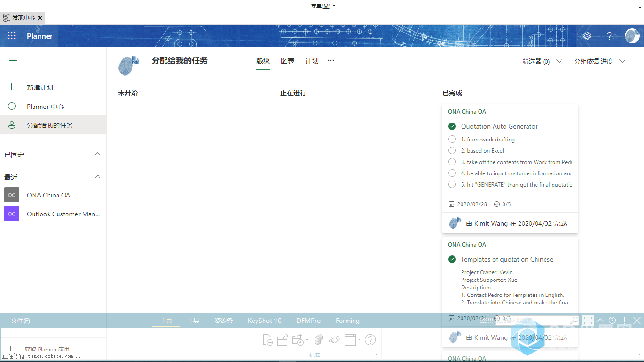This screenshot has height=362, width=644.
Task: Click the person icon beside 分配给我的任务
Action: pyautogui.click(x=12, y=125)
